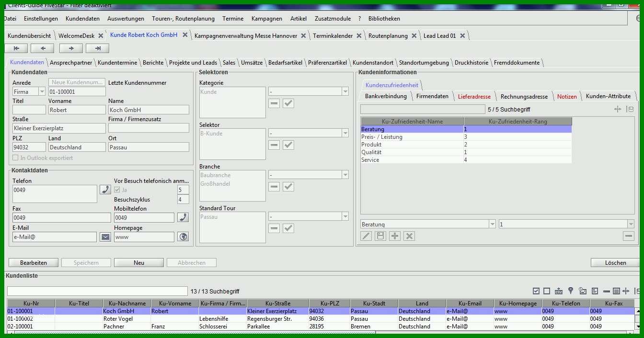Open the Branche dropdown

point(345,175)
